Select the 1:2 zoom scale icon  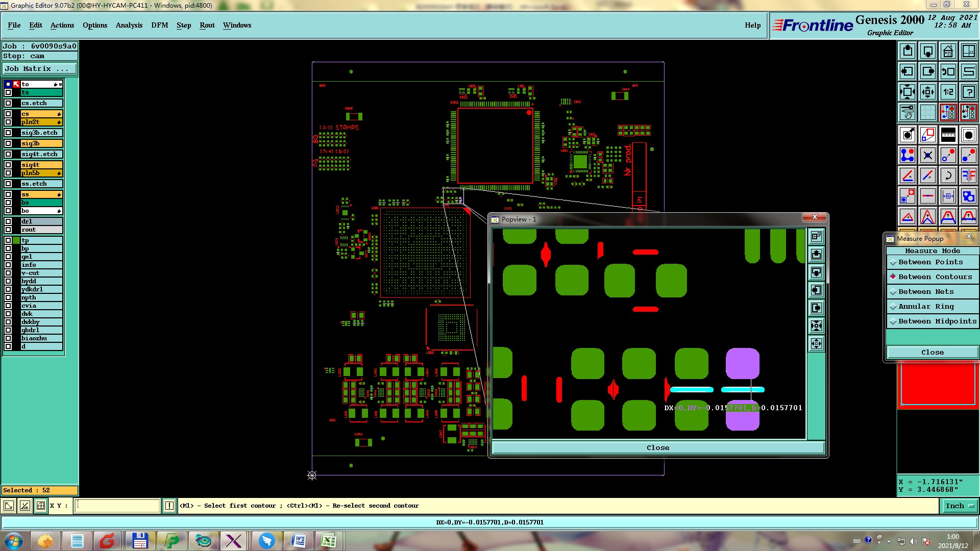948,92
